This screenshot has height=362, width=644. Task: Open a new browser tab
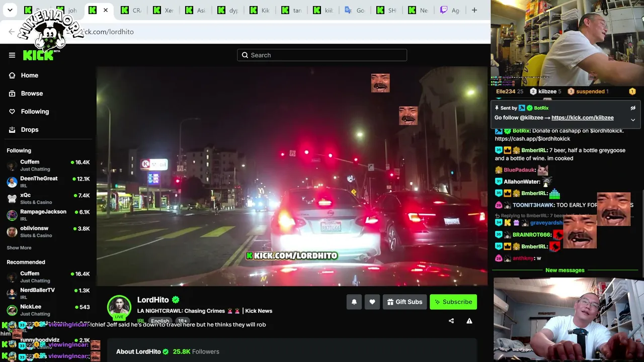point(474,10)
